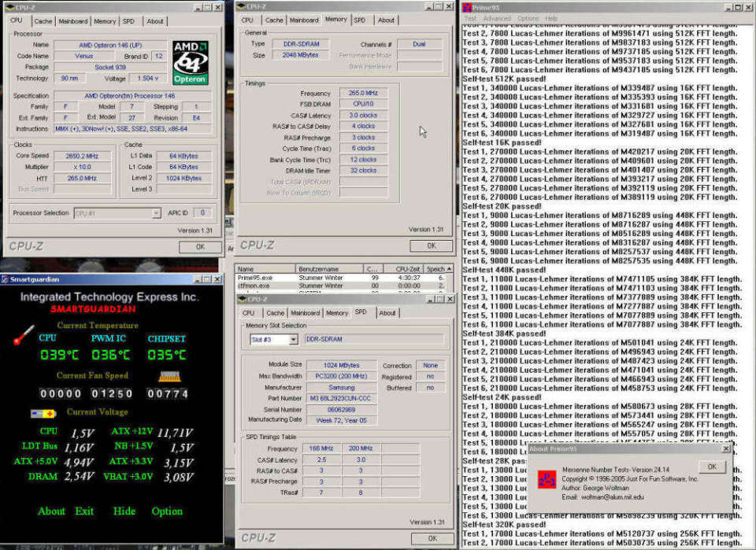Open the Prime95 Options menu
The image size is (756, 550).
coord(528,18)
